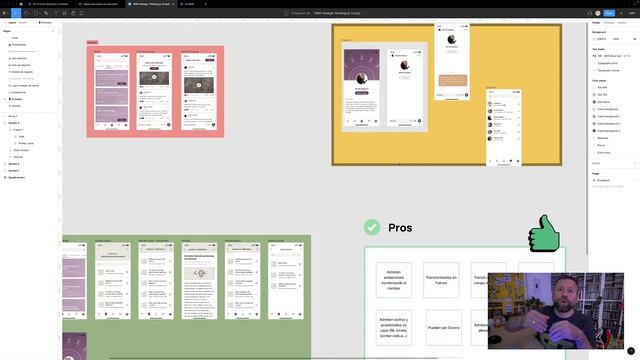The image size is (640, 360).
Task: Select the Frame tool
Action: coord(26,13)
